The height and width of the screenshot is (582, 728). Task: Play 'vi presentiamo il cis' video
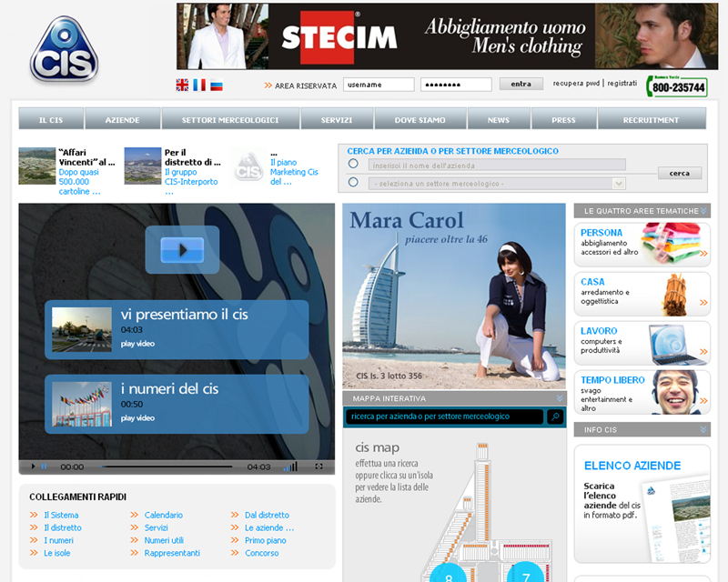177,329
